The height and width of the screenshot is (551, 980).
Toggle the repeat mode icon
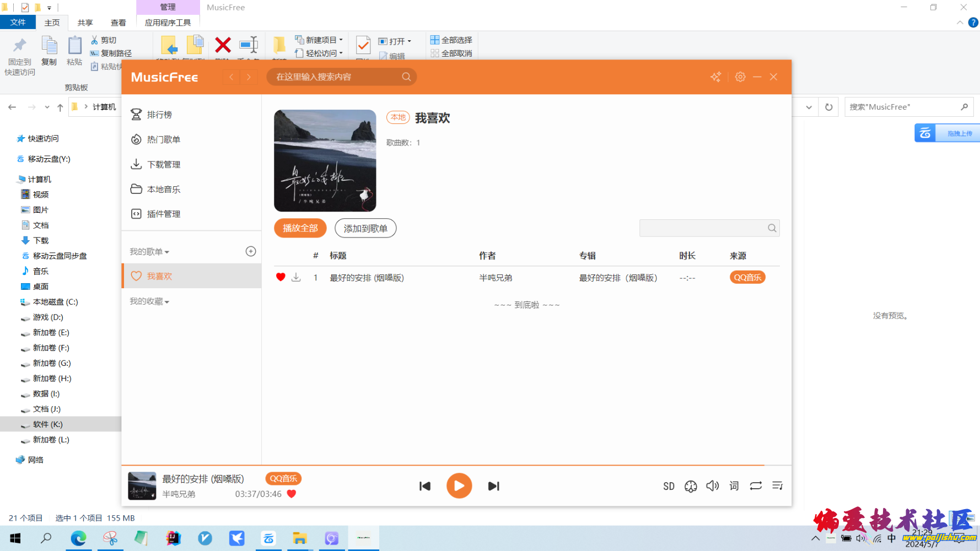756,485
